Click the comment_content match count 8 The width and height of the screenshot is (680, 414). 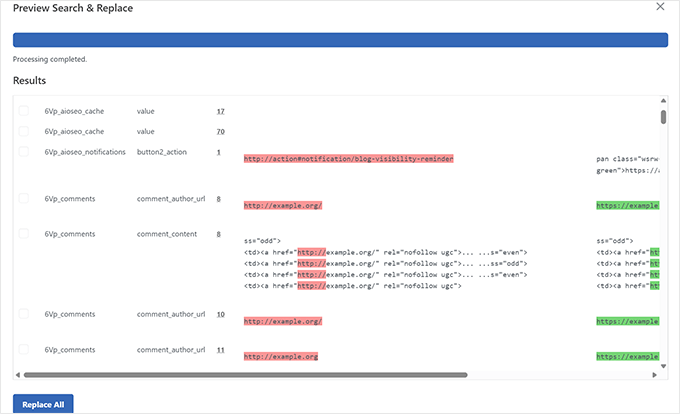pyautogui.click(x=218, y=233)
